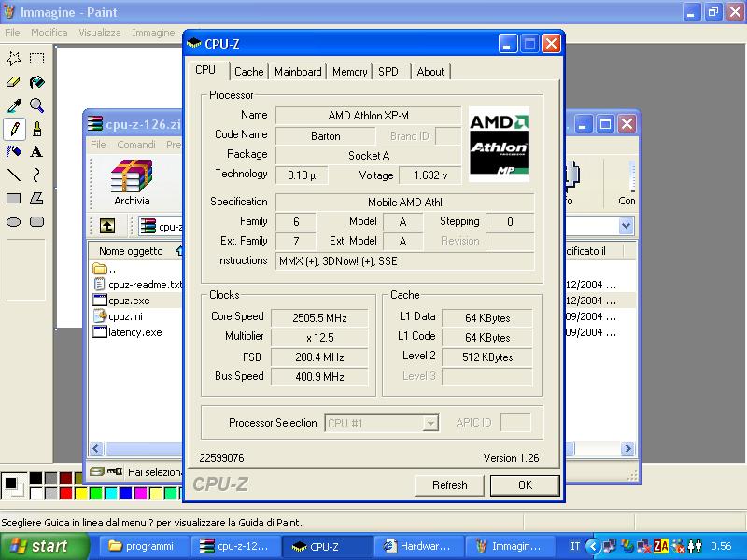
Task: Click the Refresh button in CPU-Z
Action: [x=449, y=485]
